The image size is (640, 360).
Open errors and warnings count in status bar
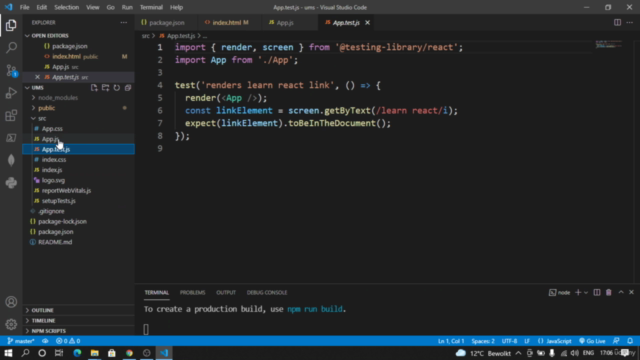click(68, 341)
